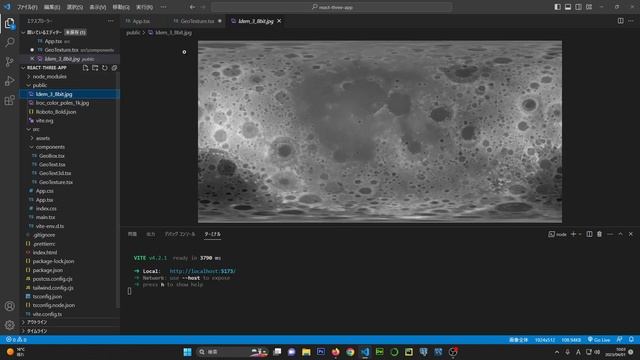Open Explorer panel more actions menu
The height and width of the screenshot is (360, 640).
pyautogui.click(x=111, y=21)
